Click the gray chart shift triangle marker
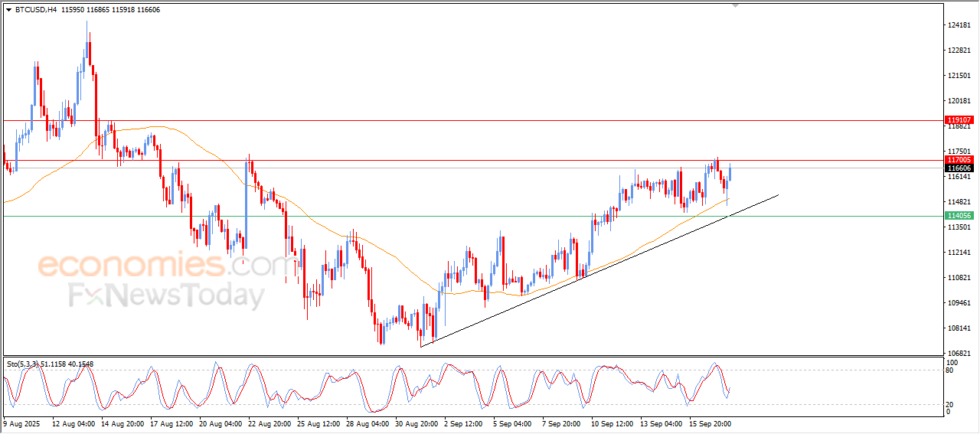This screenshot has height=434, width=980. 736,6
